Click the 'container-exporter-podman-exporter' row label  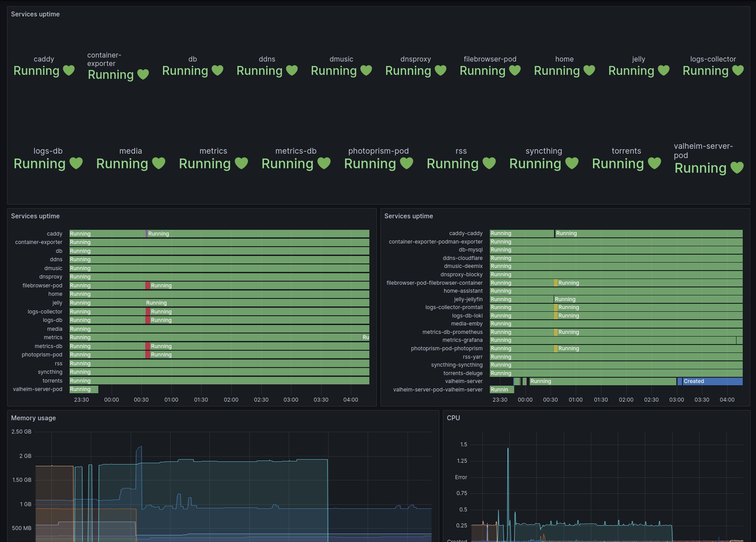(436, 242)
